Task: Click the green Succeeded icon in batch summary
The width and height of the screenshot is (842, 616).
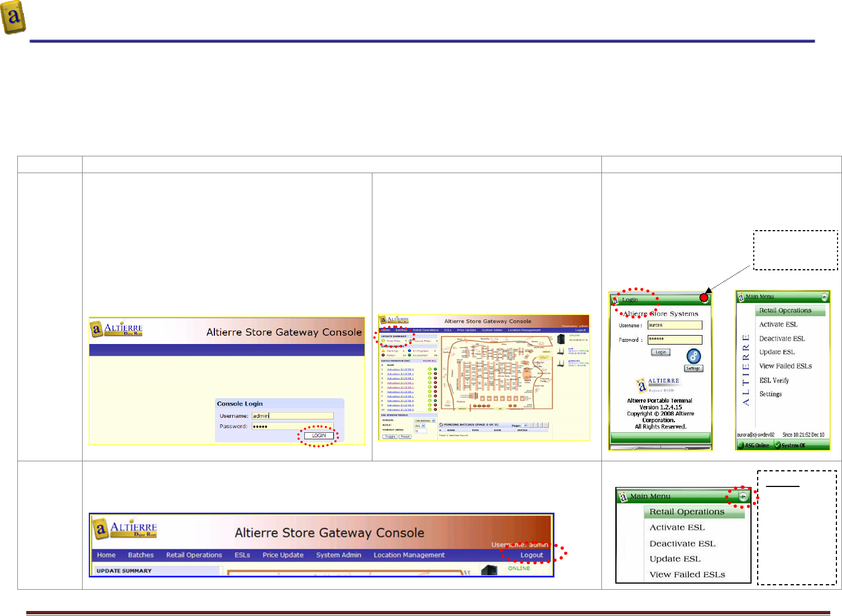Action: (409, 355)
